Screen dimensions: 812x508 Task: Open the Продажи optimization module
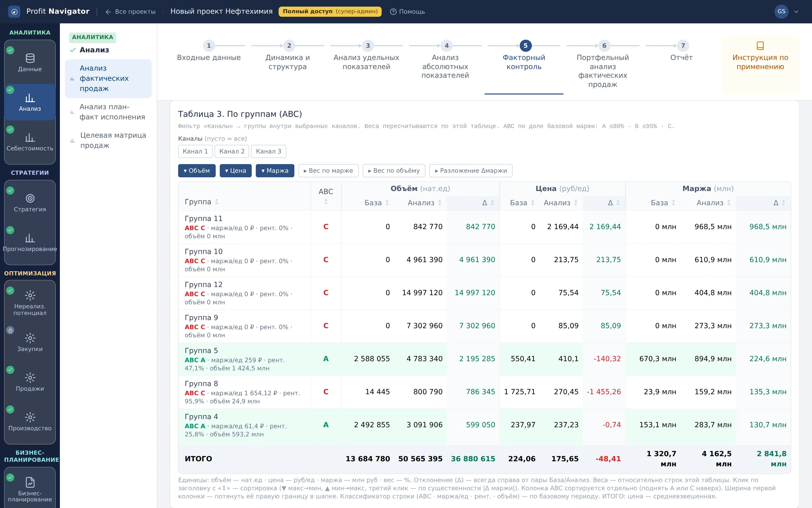(x=30, y=382)
